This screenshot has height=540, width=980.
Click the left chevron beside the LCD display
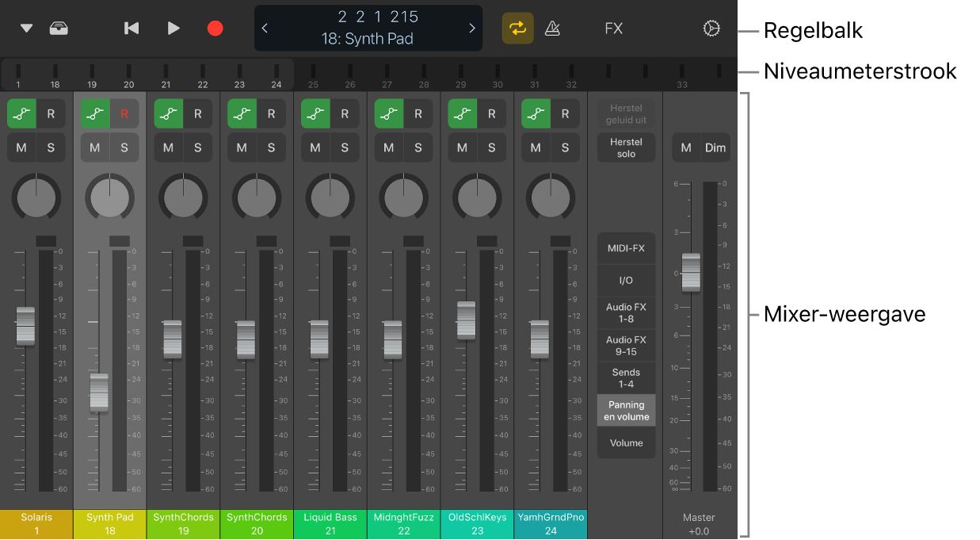tap(265, 28)
